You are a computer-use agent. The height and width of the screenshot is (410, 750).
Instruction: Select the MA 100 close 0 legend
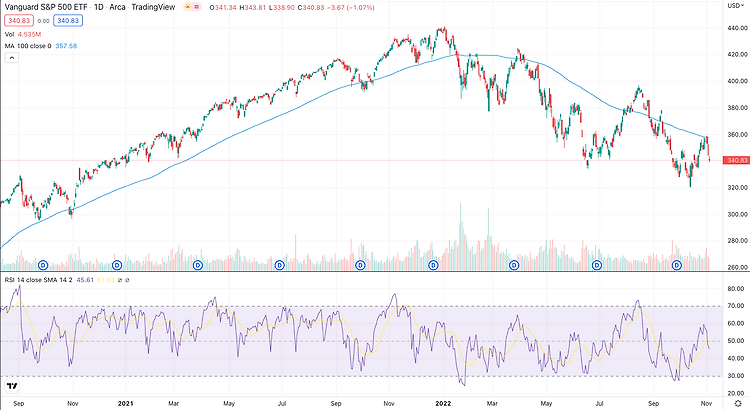[28, 46]
